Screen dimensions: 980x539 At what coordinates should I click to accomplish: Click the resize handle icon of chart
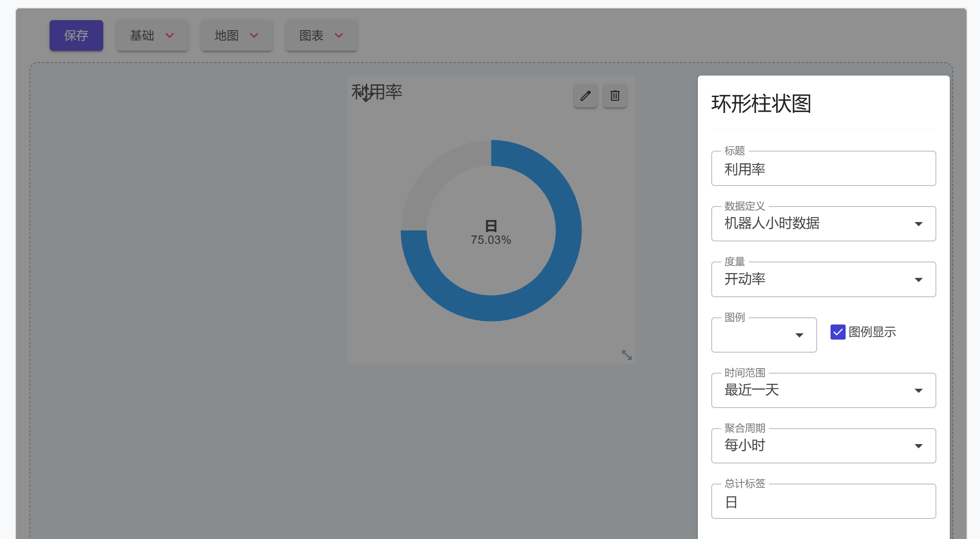[626, 355]
